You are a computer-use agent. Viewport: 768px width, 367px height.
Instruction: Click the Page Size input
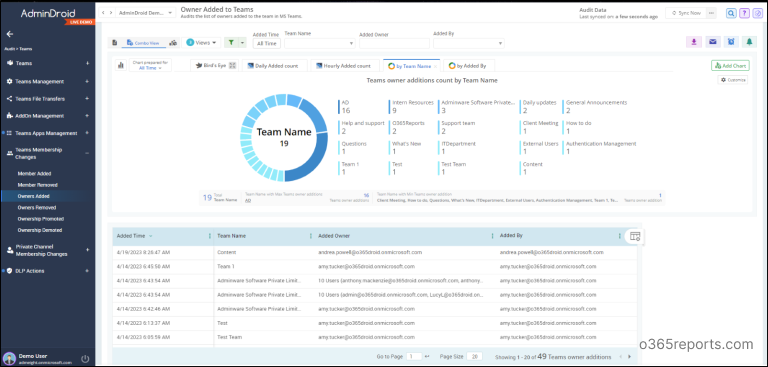tap(474, 357)
